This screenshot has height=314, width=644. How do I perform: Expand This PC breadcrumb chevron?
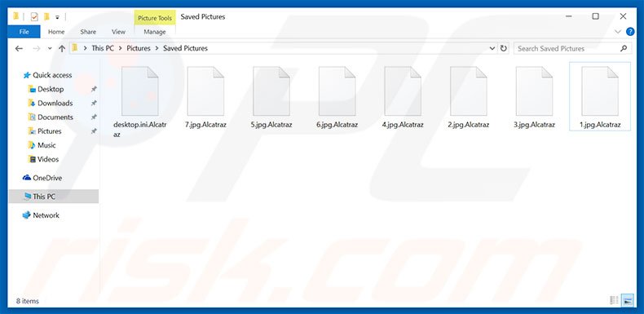[121, 48]
